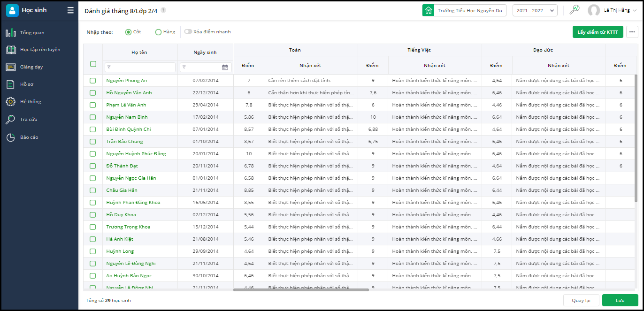Click the Tra cứu magnifier icon
This screenshot has width=644, height=311.
point(10,120)
